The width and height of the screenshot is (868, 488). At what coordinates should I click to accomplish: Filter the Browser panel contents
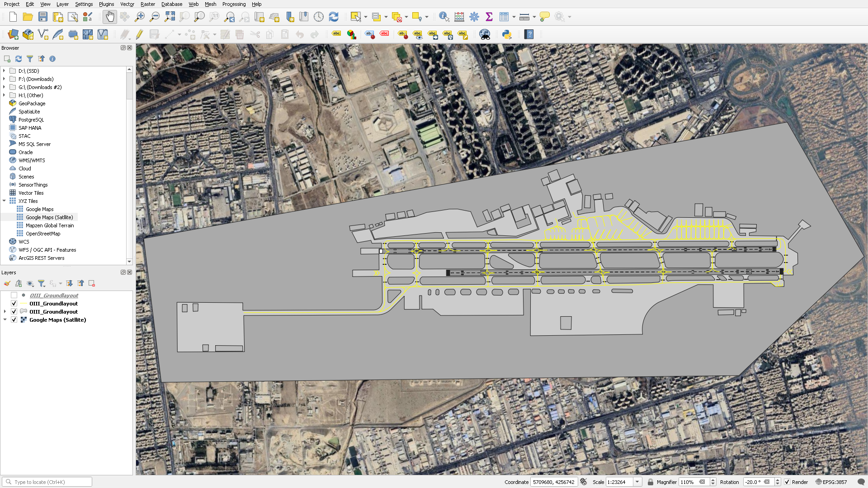pyautogui.click(x=30, y=59)
